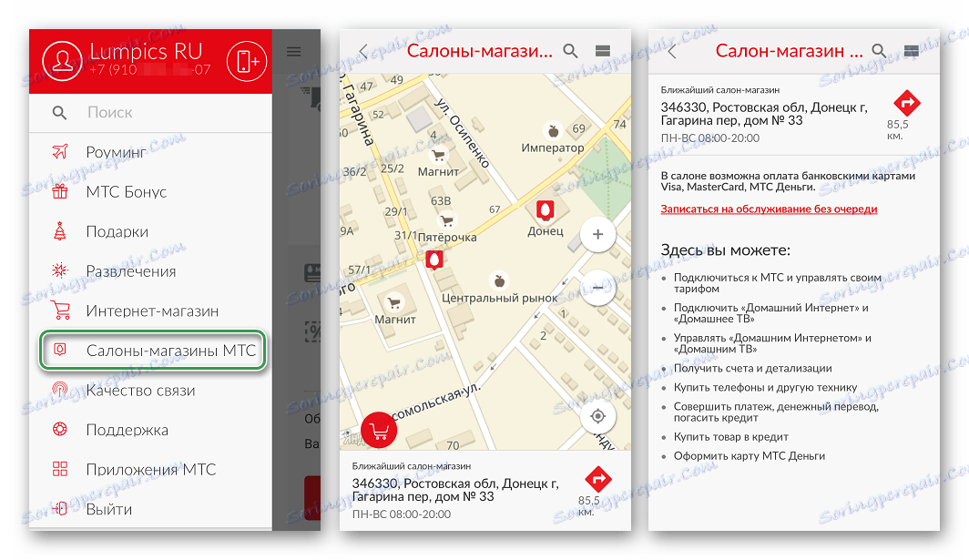Viewport: 969px width, 560px height.
Task: Go to Интернет-магазин
Action: (x=150, y=311)
